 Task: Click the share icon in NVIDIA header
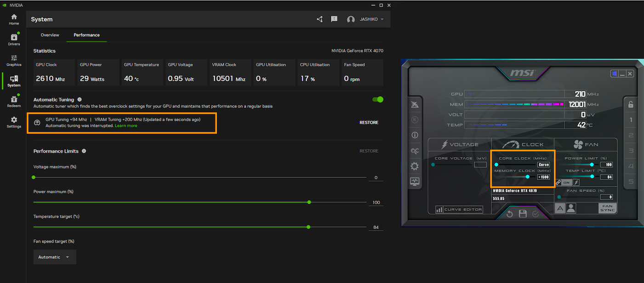(x=320, y=19)
